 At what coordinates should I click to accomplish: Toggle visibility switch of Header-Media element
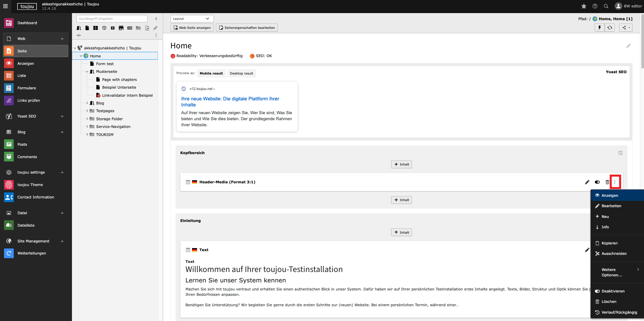tap(597, 182)
